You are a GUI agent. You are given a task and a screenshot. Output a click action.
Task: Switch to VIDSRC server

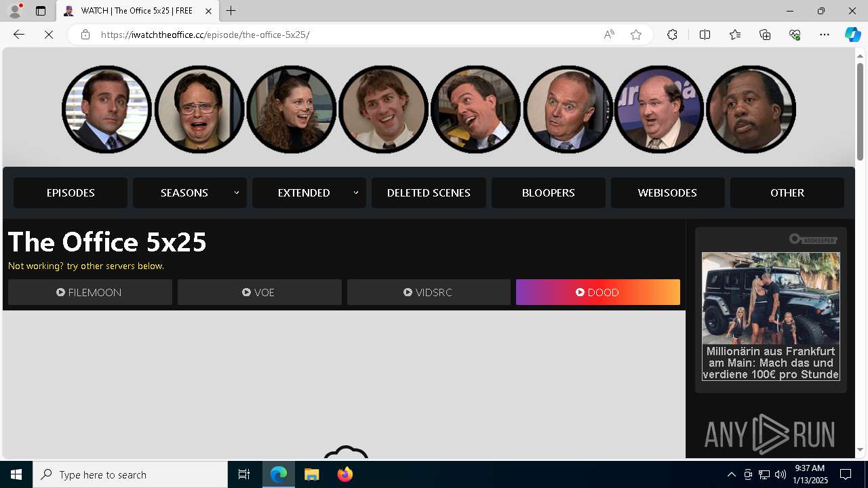click(x=429, y=292)
